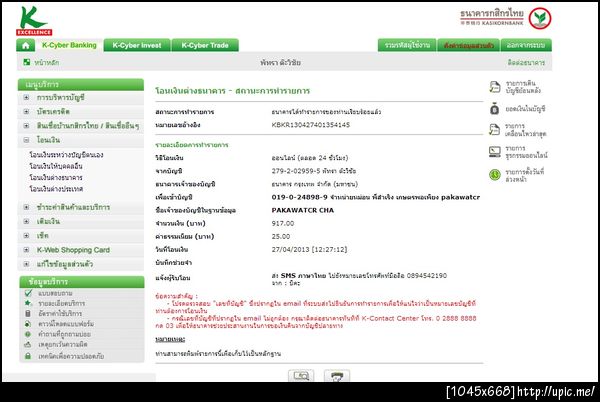600x402 pixels.
Task: Click destination account 019-0-24898-9
Action: pos(299,197)
